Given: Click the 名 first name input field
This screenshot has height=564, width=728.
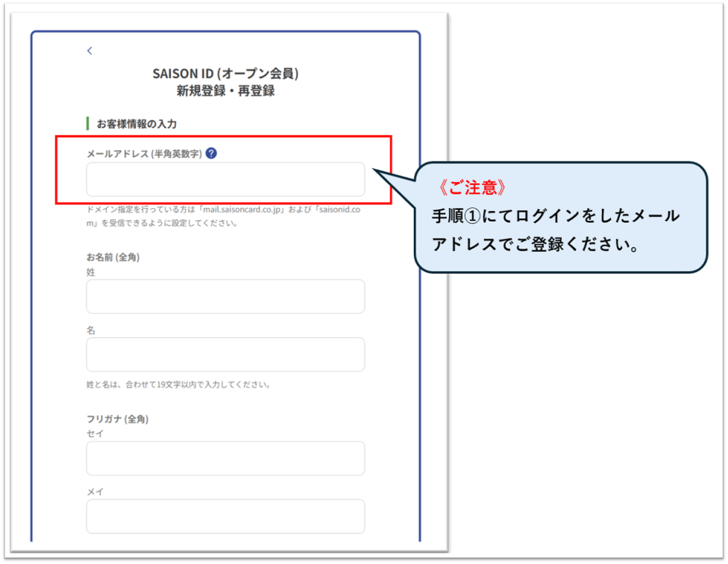Looking at the screenshot, I should [226, 355].
